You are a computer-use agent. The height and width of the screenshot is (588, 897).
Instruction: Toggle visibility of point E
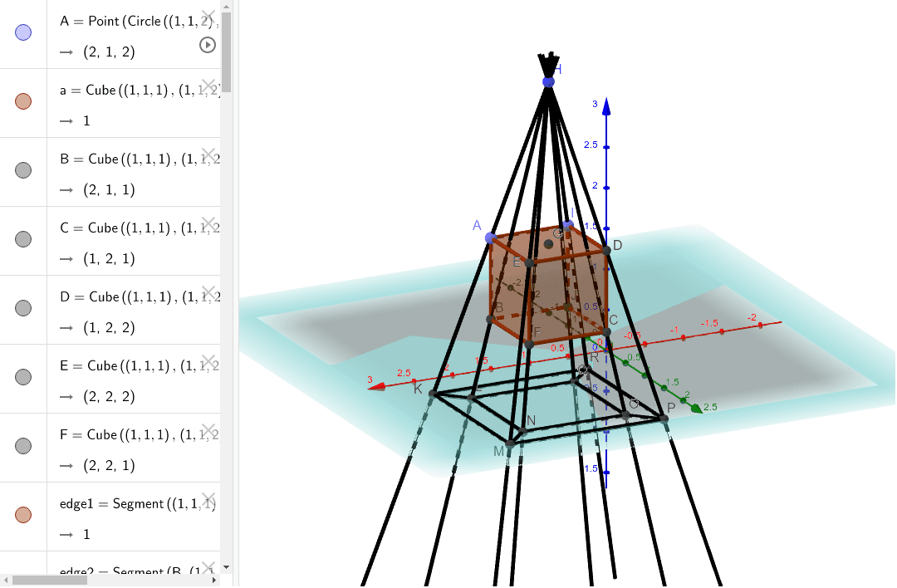pos(22,377)
